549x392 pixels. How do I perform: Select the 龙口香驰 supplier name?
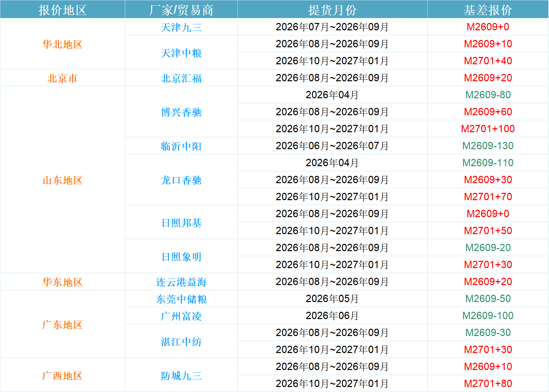coord(181,180)
